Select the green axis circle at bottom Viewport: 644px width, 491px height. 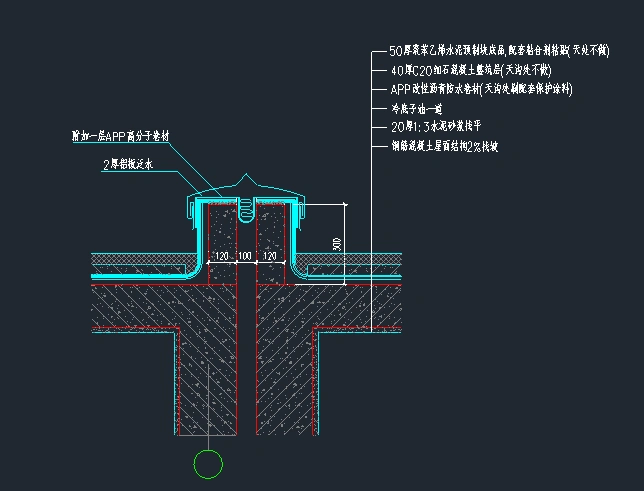pos(208,465)
